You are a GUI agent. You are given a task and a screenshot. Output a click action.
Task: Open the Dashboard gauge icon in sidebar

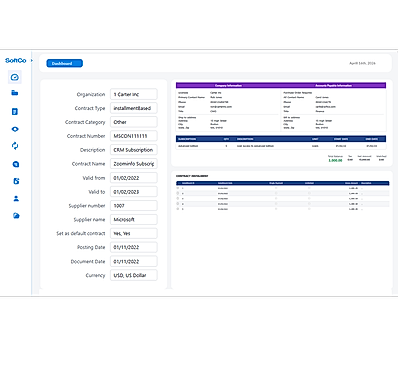tap(15, 77)
